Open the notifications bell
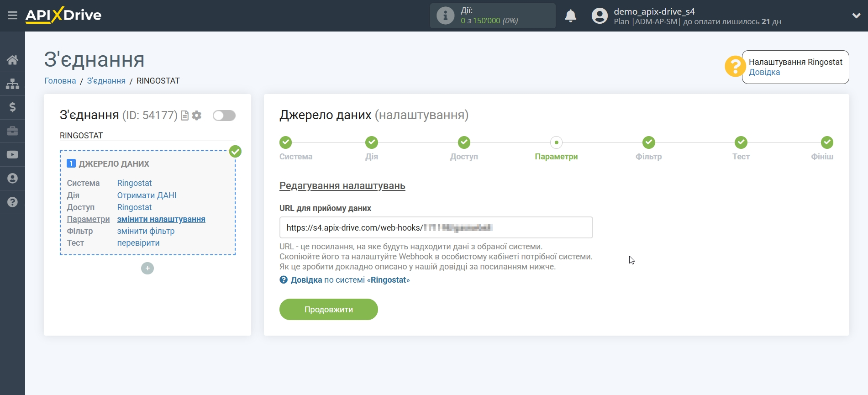The width and height of the screenshot is (868, 395). 570,16
